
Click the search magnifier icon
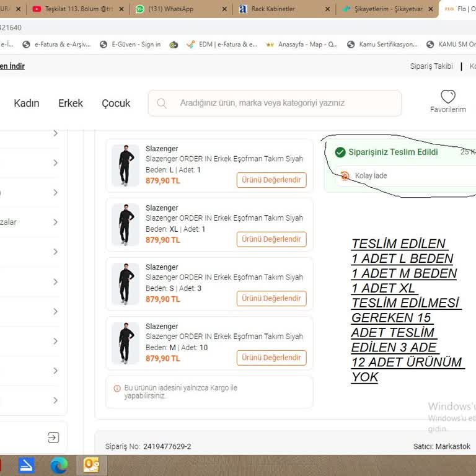[162, 104]
